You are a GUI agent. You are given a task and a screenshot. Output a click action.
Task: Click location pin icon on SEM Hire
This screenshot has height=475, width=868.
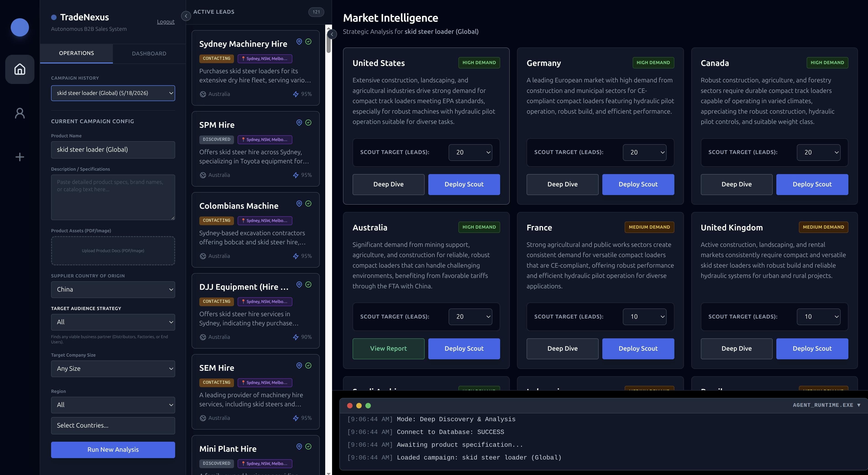pos(299,365)
